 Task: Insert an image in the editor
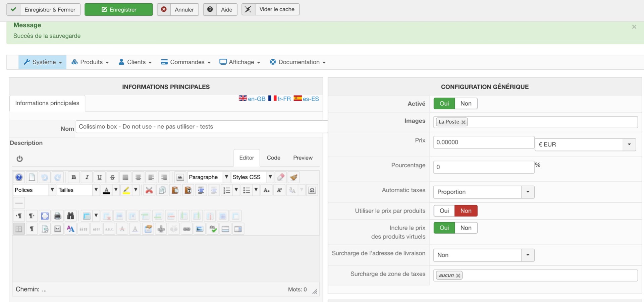pyautogui.click(x=200, y=229)
